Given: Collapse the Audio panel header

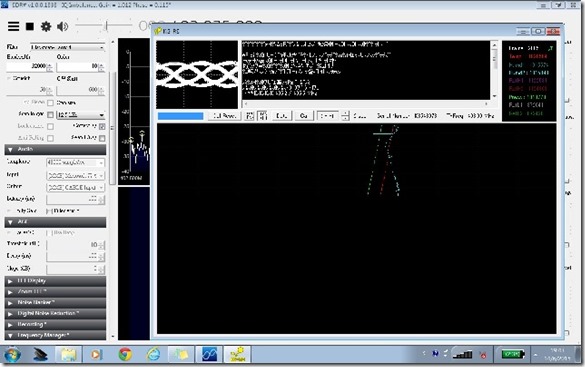Looking at the screenshot, I should [55, 150].
